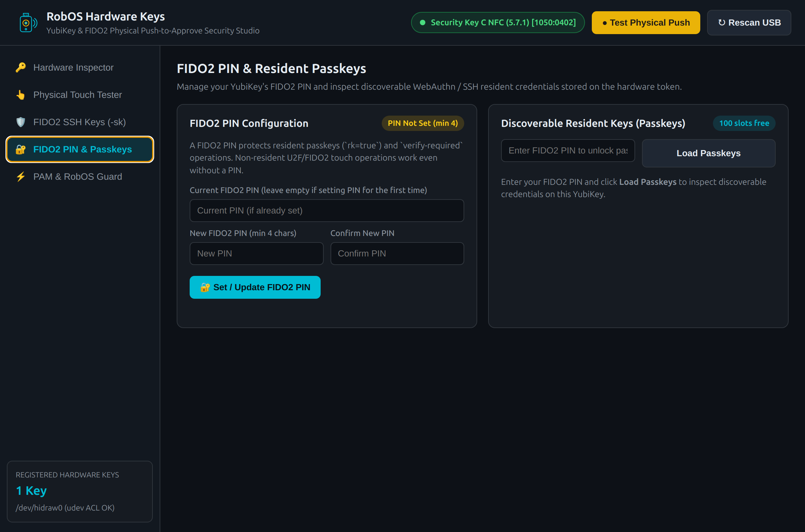805x532 pixels.
Task: Click the Enter FIDO2 PIN to unlock field
Action: tap(568, 150)
